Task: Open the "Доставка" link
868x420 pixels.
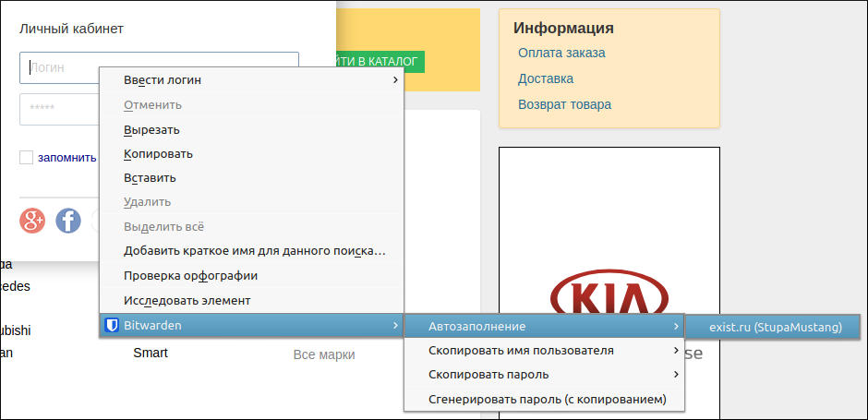Action: [x=546, y=78]
